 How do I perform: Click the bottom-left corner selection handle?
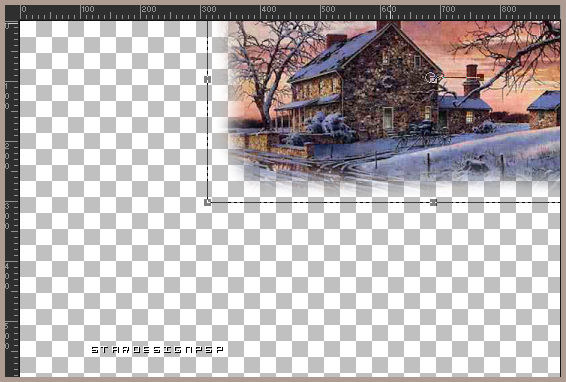[208, 202]
